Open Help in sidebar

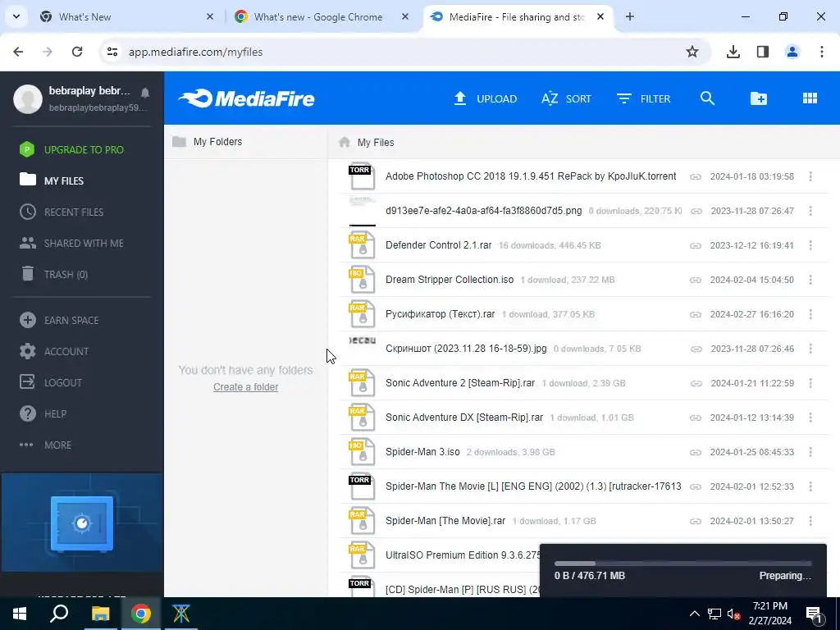(x=43, y=413)
